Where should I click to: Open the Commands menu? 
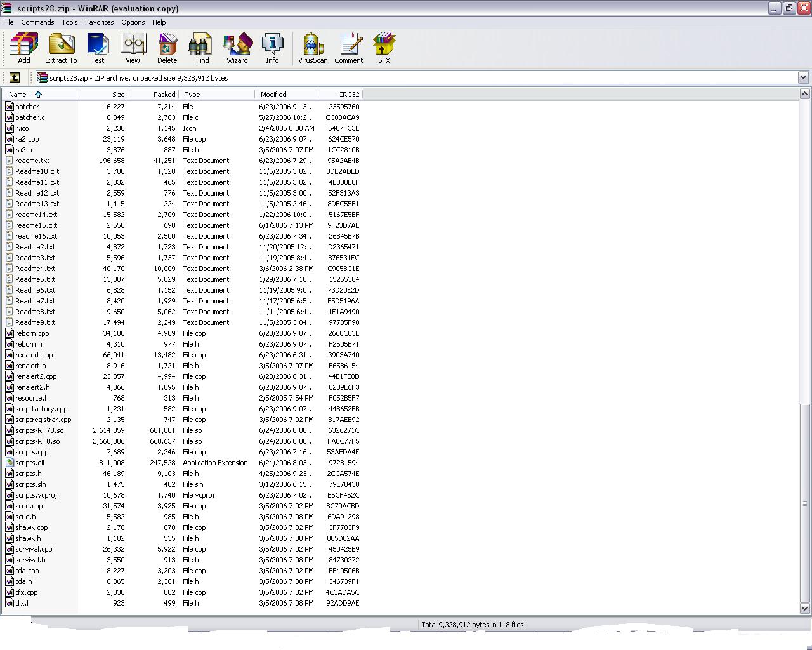pyautogui.click(x=37, y=22)
